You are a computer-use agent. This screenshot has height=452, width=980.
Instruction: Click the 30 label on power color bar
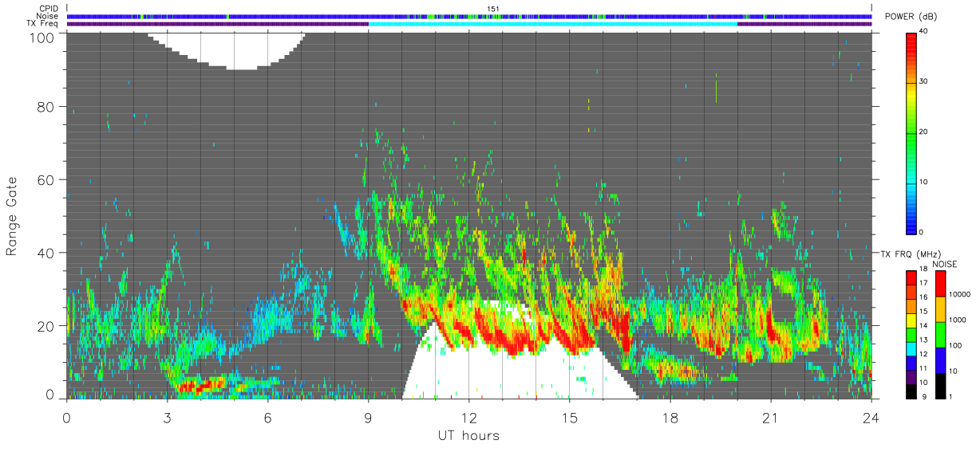pyautogui.click(x=923, y=81)
